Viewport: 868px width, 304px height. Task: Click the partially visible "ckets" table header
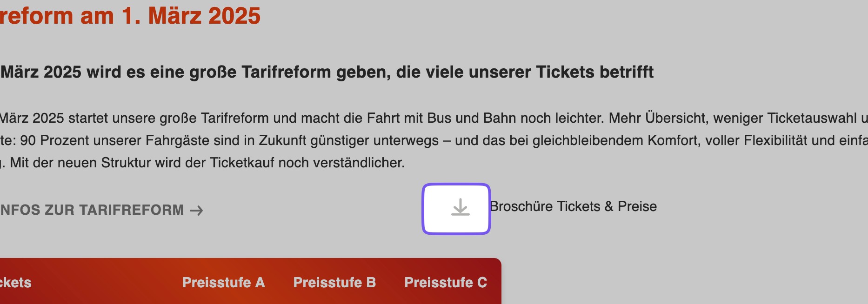click(15, 282)
